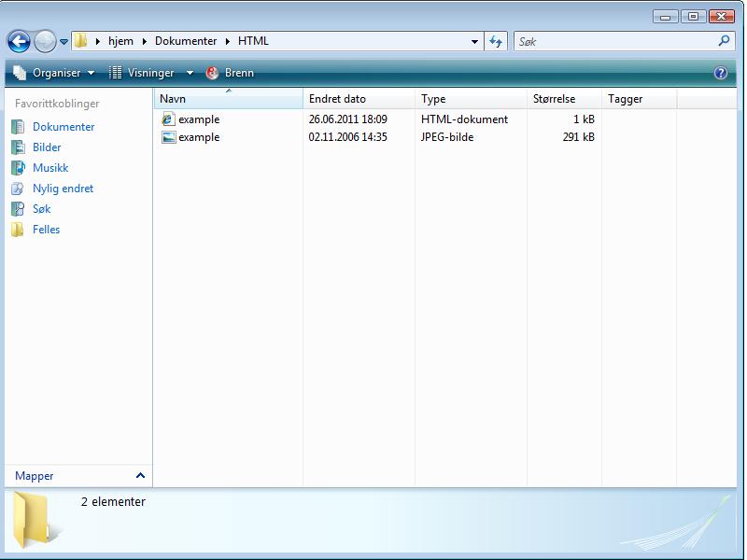Click the date 02.11.2006 14:35

pyautogui.click(x=347, y=137)
